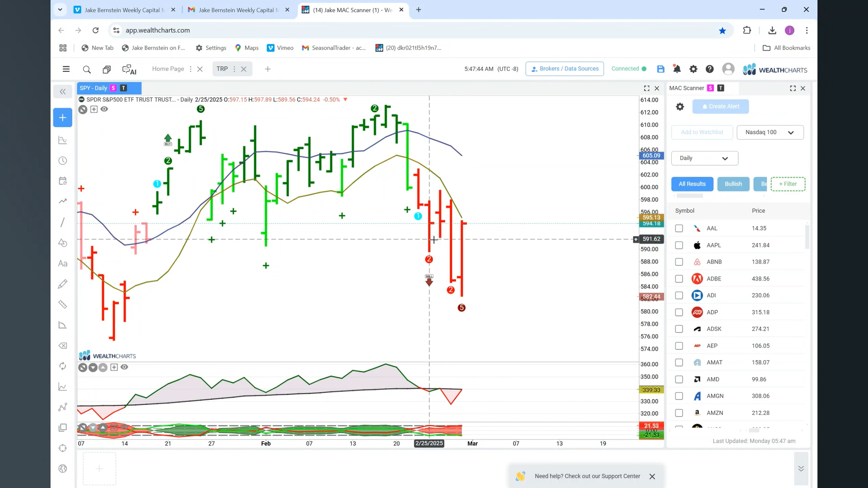Click scanner list vertical scrollbar

click(x=807, y=237)
